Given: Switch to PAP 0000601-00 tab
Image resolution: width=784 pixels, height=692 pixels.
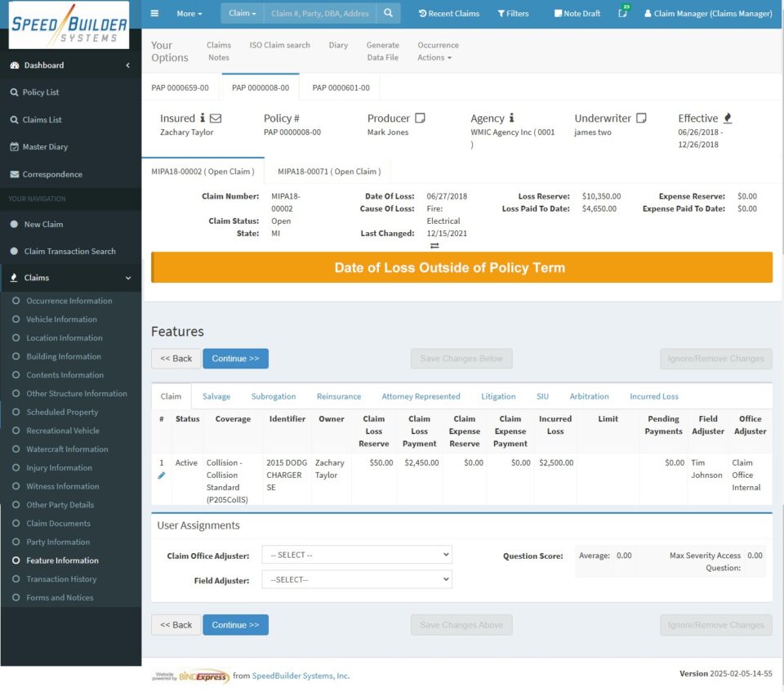Looking at the screenshot, I should click(x=341, y=87).
